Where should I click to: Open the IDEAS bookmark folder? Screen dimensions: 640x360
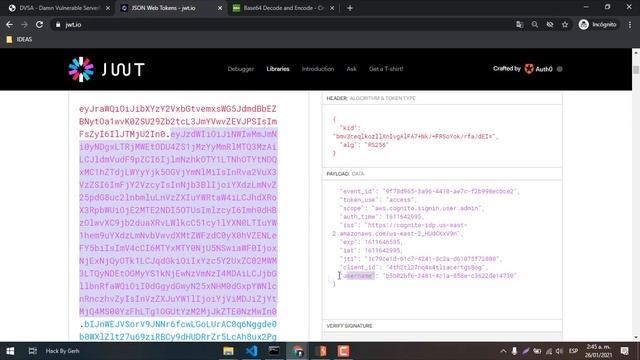coord(19,40)
